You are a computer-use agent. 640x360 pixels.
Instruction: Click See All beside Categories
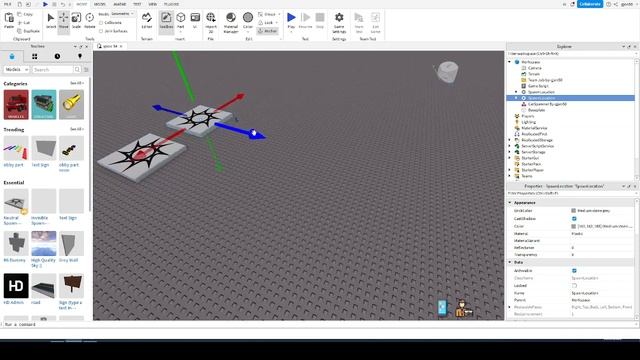[x=76, y=83]
